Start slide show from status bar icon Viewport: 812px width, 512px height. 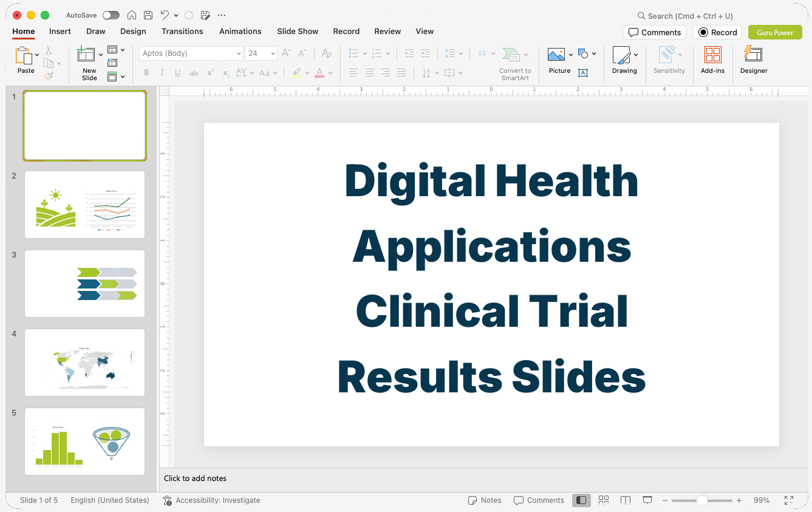(647, 500)
